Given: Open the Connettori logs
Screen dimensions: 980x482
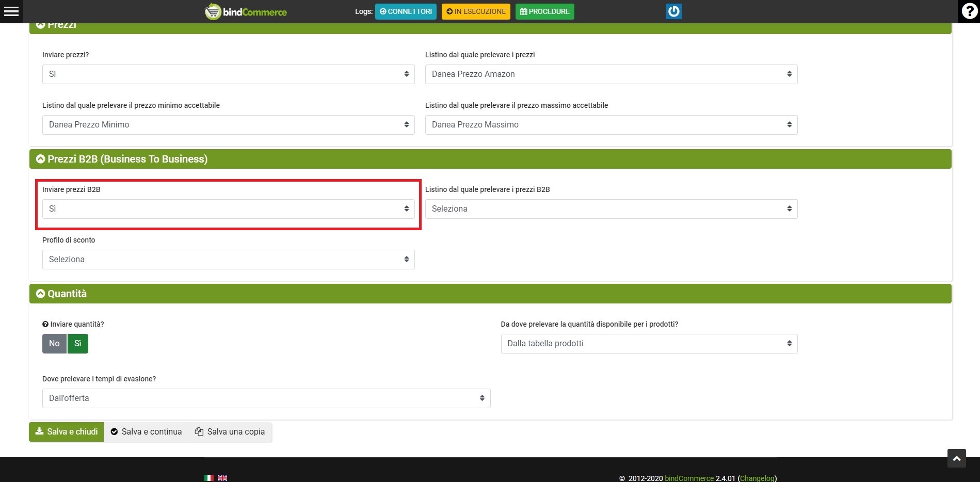Looking at the screenshot, I should click(406, 11).
